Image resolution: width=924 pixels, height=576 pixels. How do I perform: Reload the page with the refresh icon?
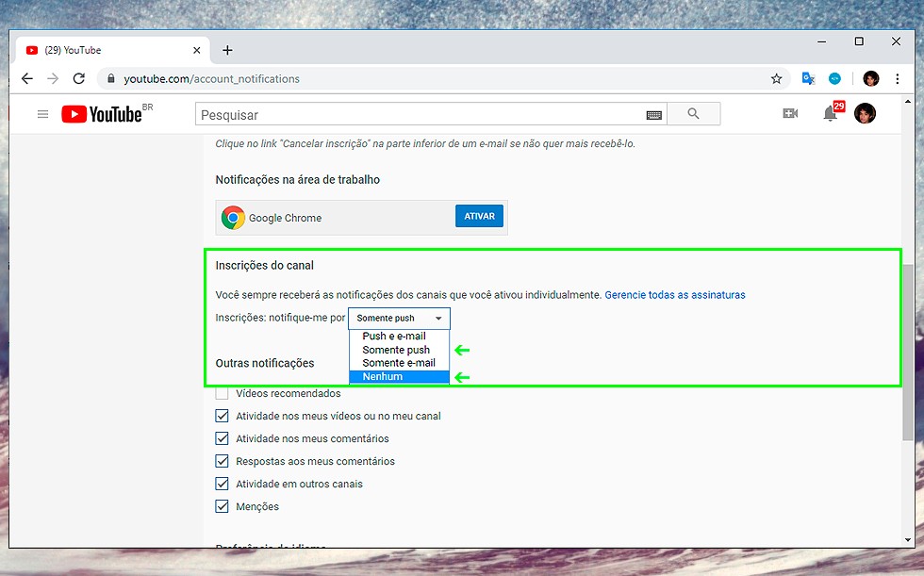pyautogui.click(x=79, y=78)
